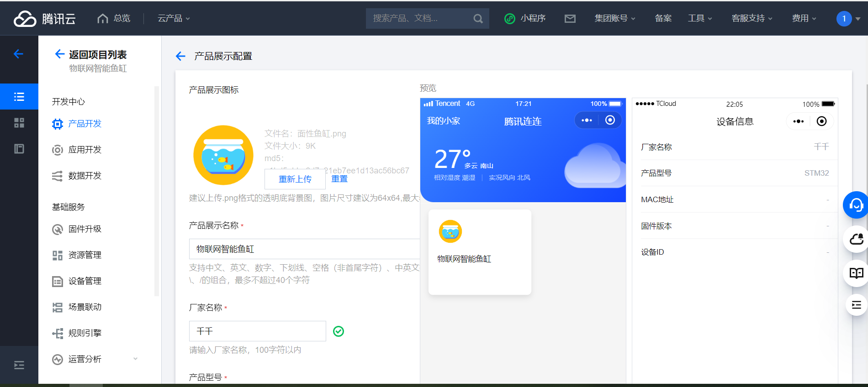Image resolution: width=868 pixels, height=387 pixels.
Task: Open the mail message icon
Action: pos(570,19)
